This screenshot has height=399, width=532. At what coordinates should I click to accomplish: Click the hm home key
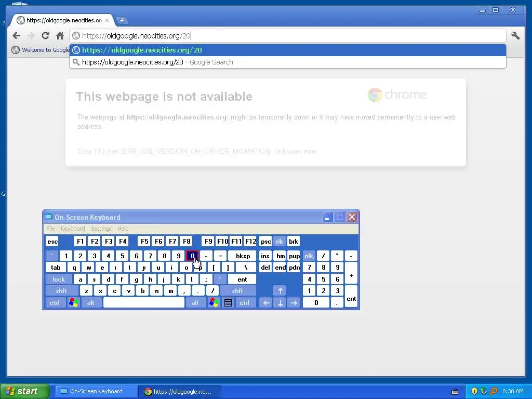(x=280, y=256)
